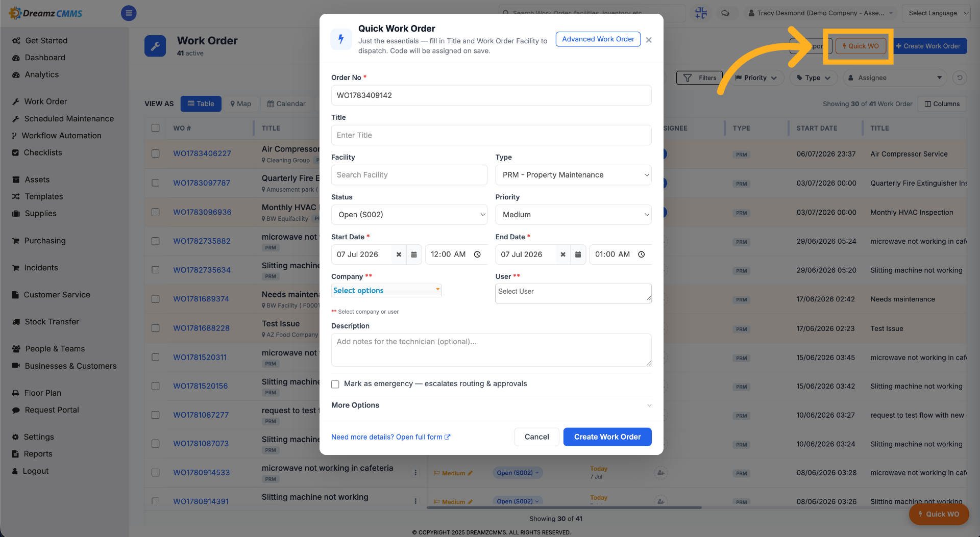This screenshot has width=980, height=537.
Task: Open Scheduled Maintenance in sidebar
Action: coord(69,118)
